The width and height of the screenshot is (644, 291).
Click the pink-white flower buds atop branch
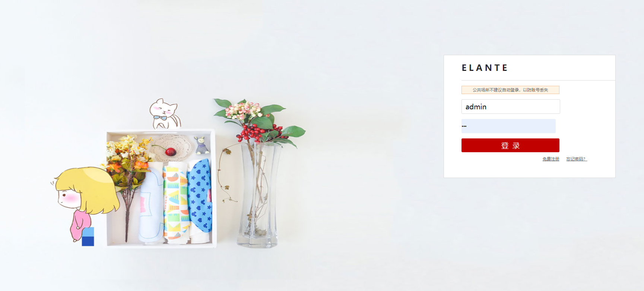coord(244,109)
